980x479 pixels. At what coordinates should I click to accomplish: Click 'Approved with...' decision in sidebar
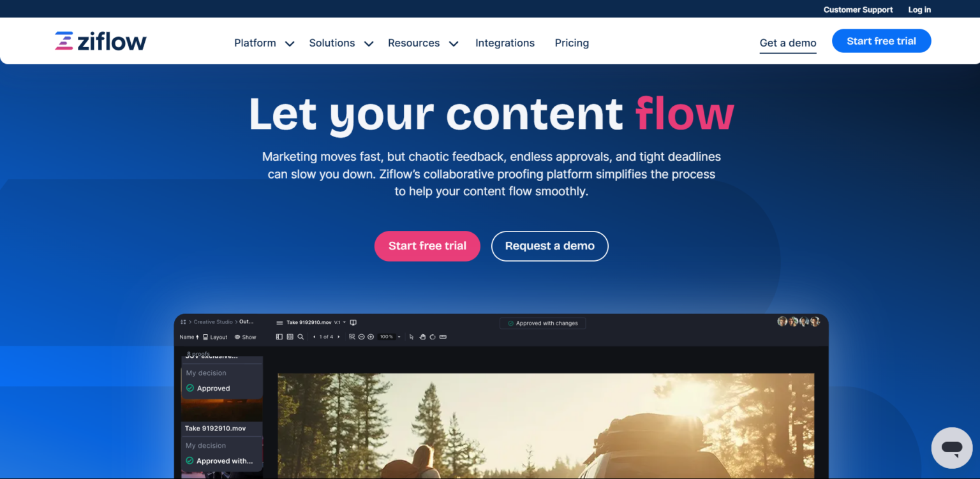[224, 461]
